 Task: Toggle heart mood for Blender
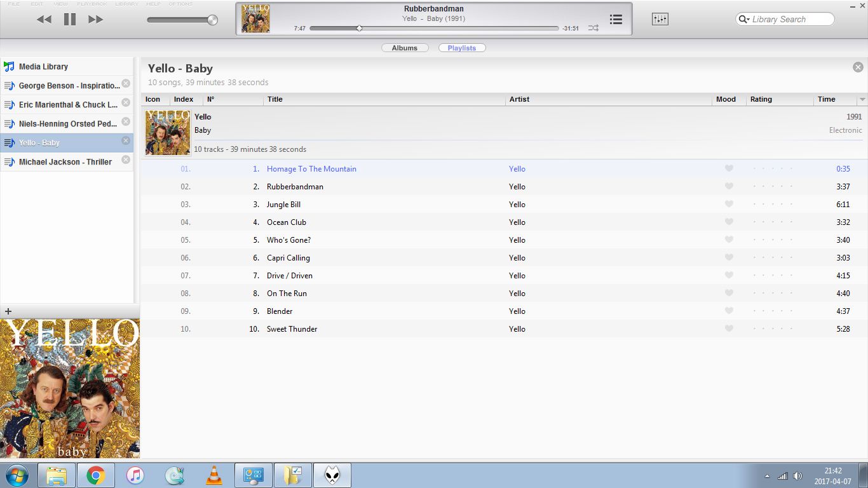(729, 311)
